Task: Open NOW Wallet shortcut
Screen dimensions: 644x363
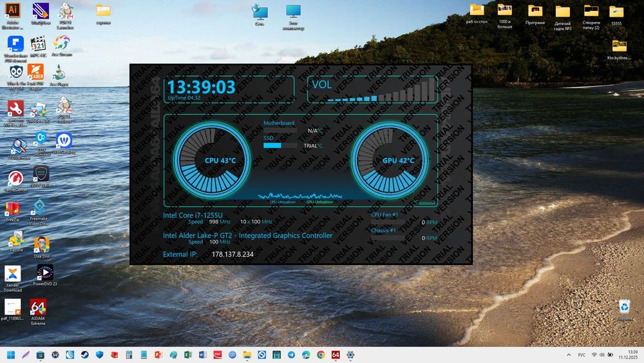Action: click(x=41, y=177)
